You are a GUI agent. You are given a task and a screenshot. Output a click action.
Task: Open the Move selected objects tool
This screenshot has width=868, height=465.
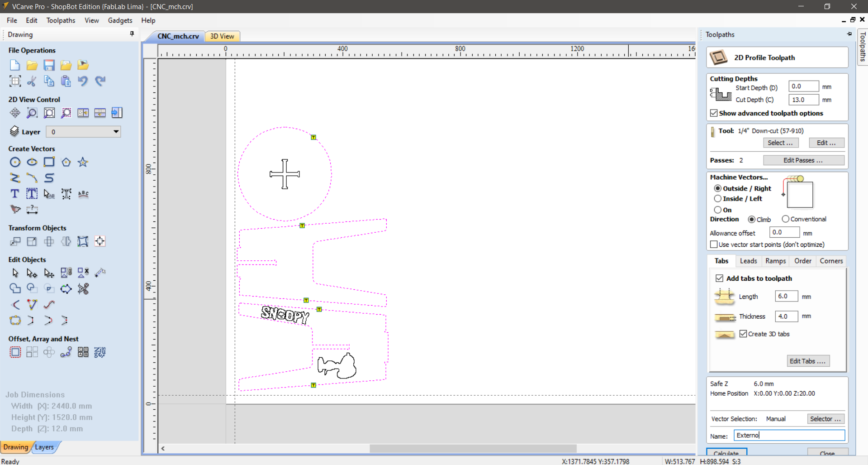pos(15,241)
